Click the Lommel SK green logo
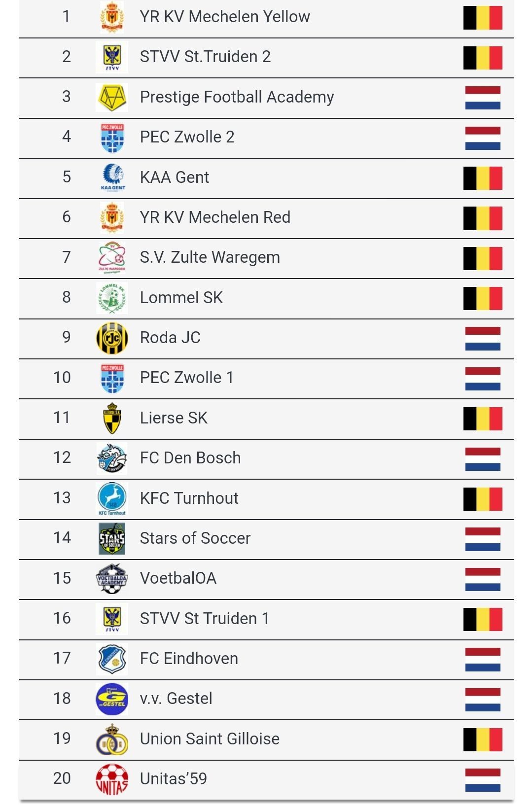 tap(112, 298)
